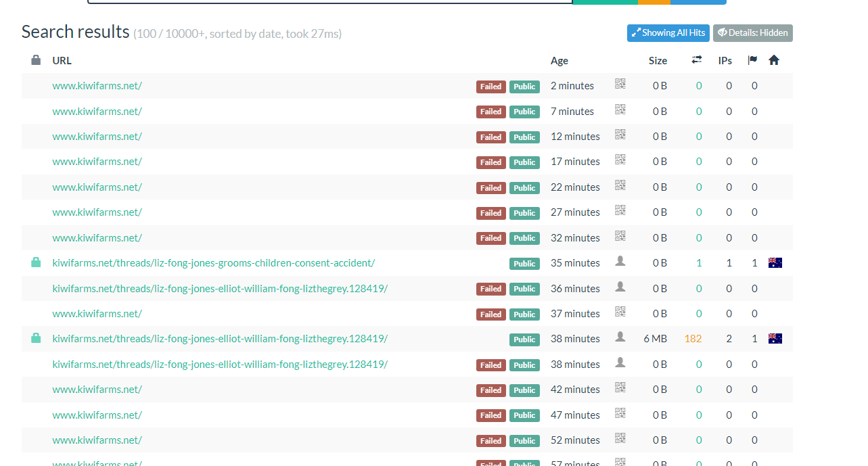Open lizthegrey.128419 result with 6 MB size
This screenshot has width=868, height=466.
(220, 339)
